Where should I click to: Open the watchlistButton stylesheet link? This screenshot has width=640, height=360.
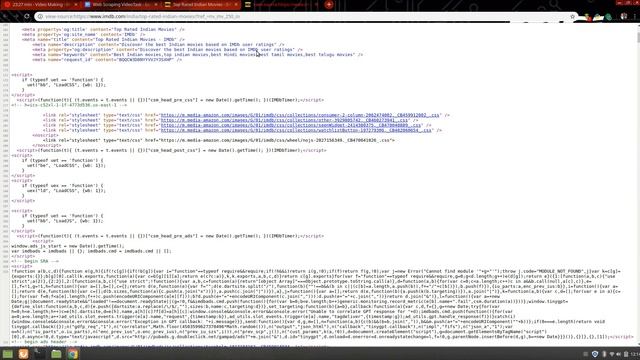(296, 131)
